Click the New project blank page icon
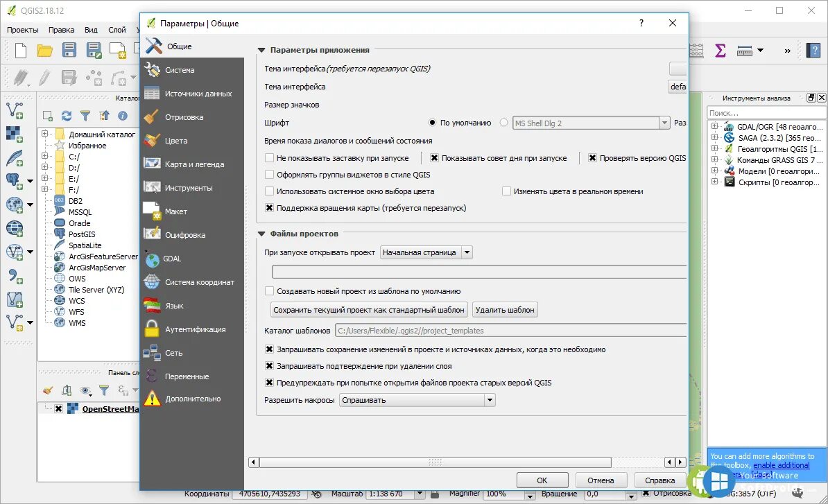Screen dimensions: 828x504 click(x=21, y=50)
